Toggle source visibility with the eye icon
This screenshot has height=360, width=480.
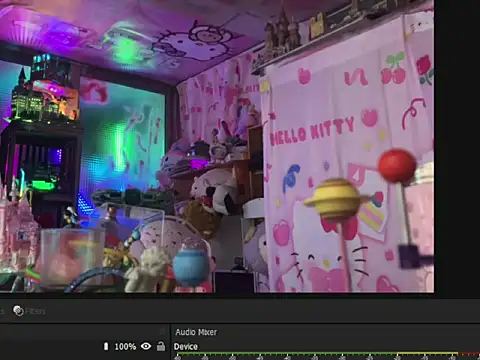146,346
